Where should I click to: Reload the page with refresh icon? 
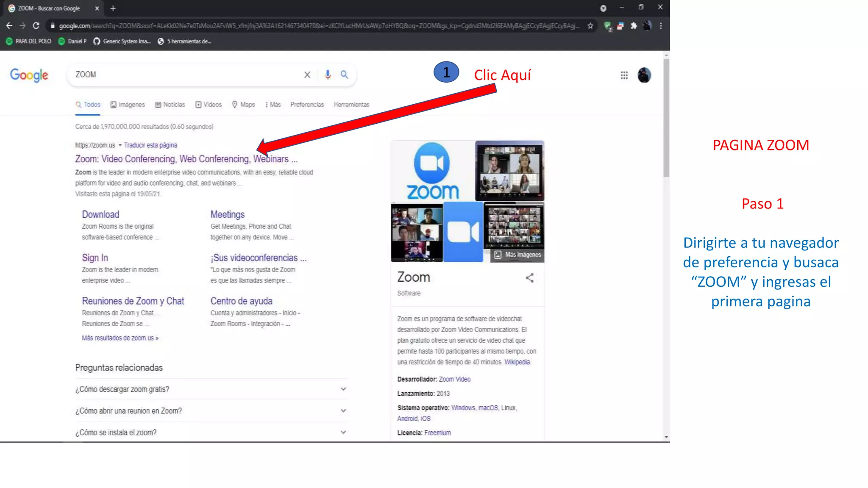pyautogui.click(x=36, y=26)
